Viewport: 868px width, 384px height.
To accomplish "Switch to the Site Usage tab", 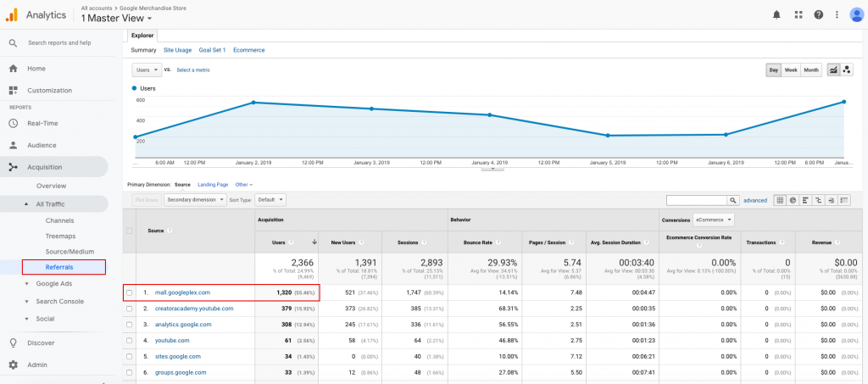I will pos(178,50).
